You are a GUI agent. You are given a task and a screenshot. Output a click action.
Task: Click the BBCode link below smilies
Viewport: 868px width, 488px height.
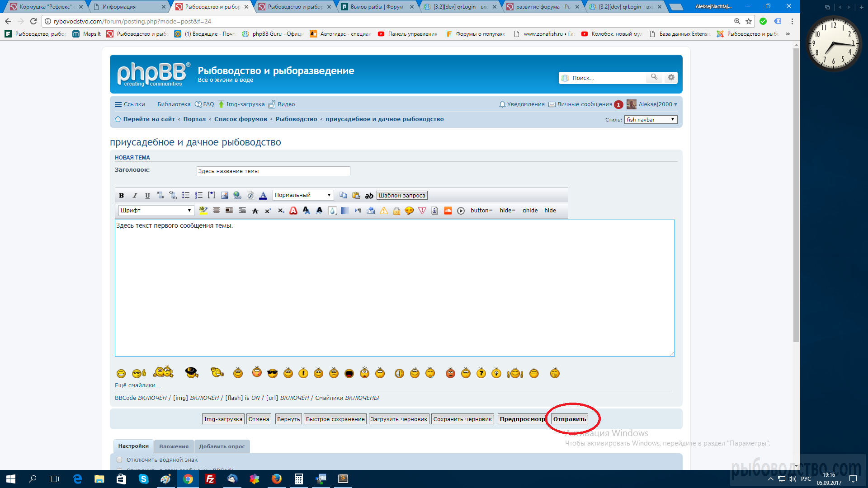click(x=125, y=398)
